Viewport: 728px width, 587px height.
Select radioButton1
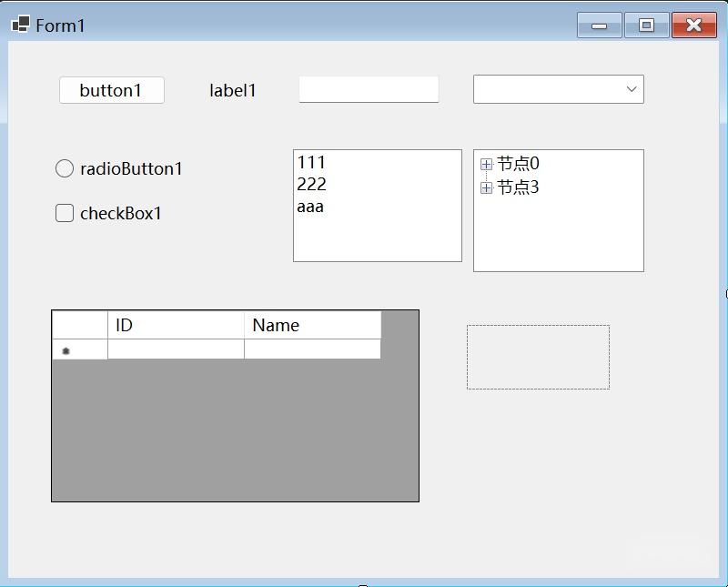click(x=65, y=168)
